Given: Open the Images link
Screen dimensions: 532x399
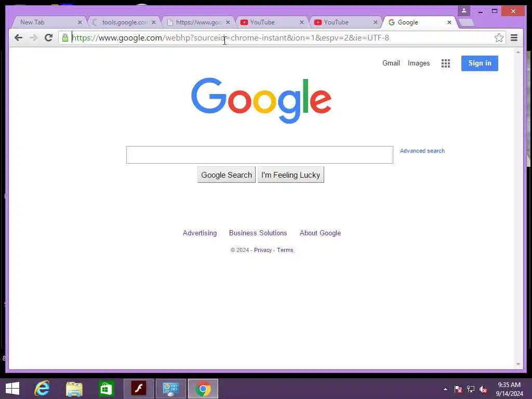Looking at the screenshot, I should (418, 63).
